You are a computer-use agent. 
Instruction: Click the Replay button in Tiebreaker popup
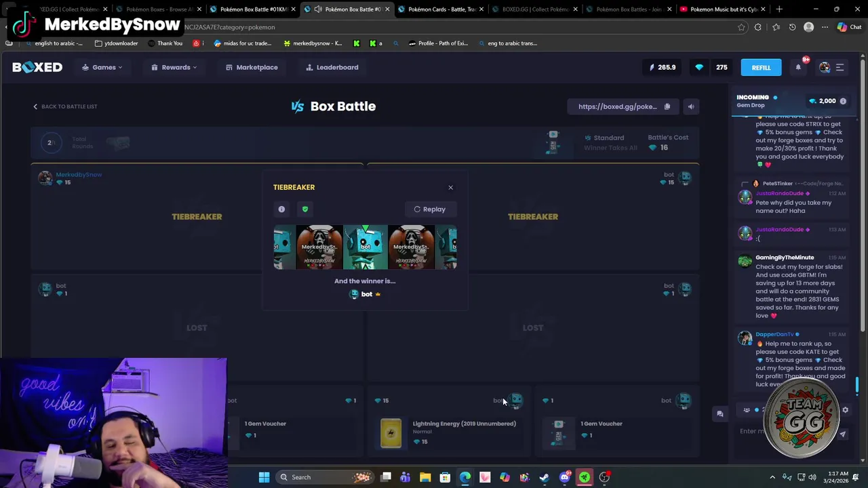(430, 209)
